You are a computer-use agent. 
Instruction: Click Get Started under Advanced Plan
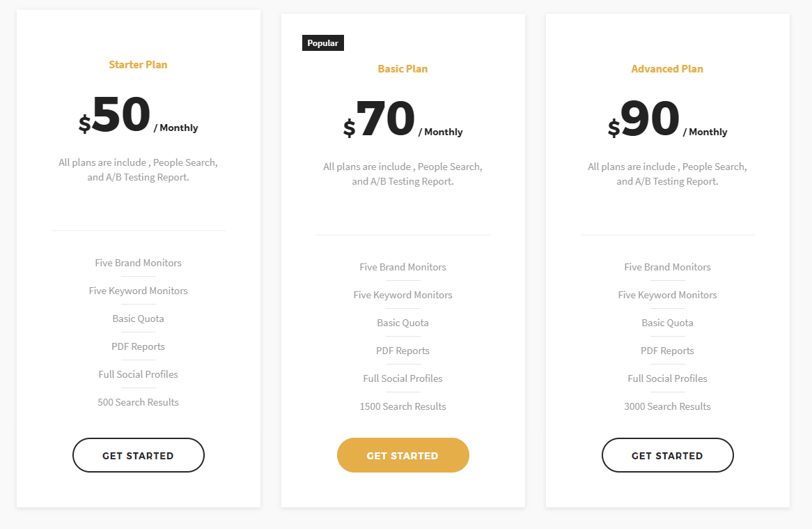click(x=667, y=455)
